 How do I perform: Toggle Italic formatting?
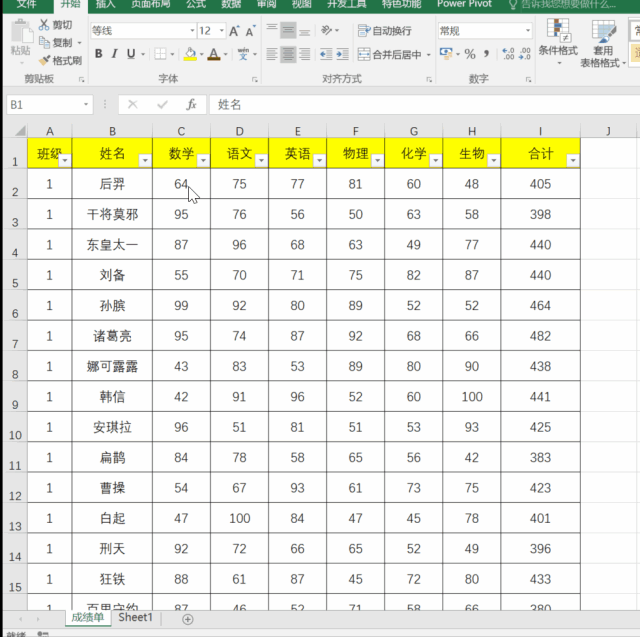click(115, 53)
